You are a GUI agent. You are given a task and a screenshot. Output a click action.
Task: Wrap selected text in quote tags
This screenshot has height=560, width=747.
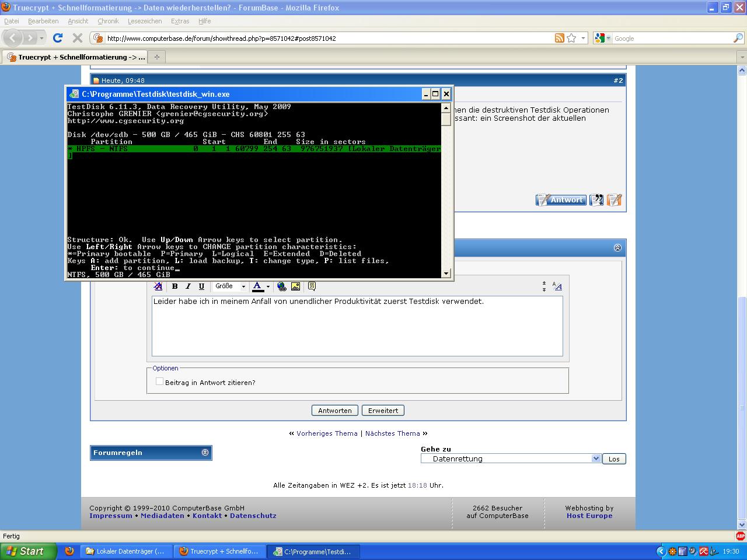[312, 286]
